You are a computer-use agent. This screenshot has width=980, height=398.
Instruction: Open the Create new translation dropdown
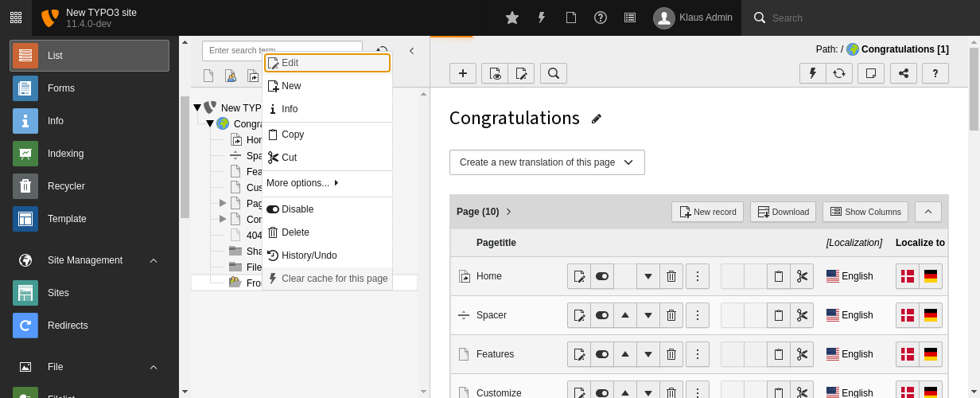(546, 162)
